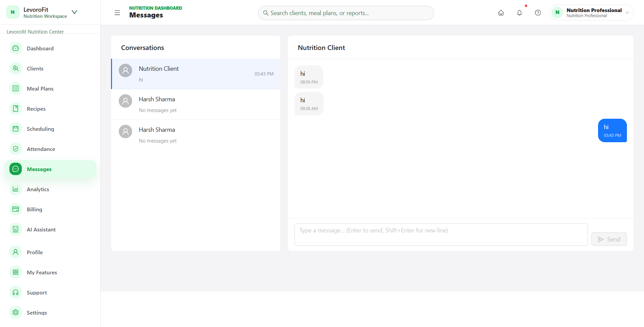Expand the LevoroFit workspace switcher chevron

coord(74,12)
